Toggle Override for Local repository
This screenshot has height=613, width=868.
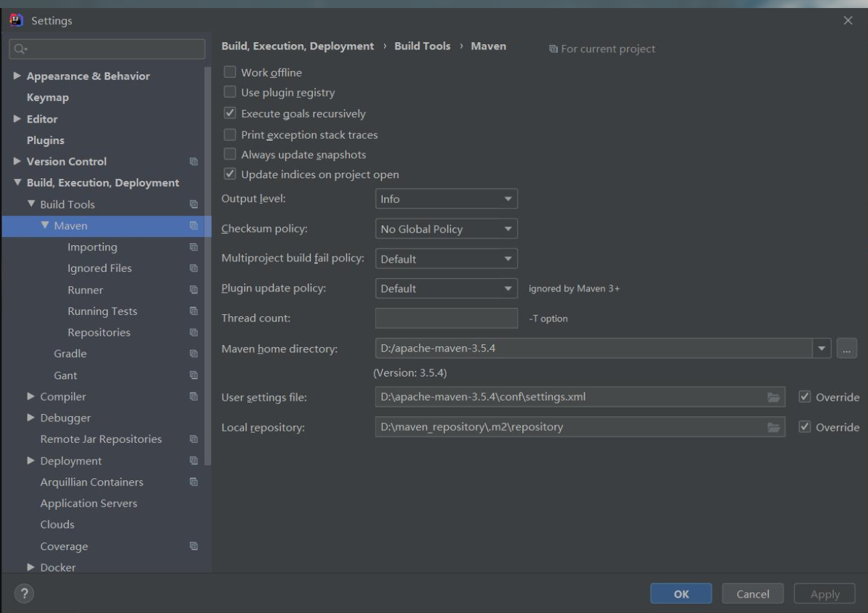(806, 427)
